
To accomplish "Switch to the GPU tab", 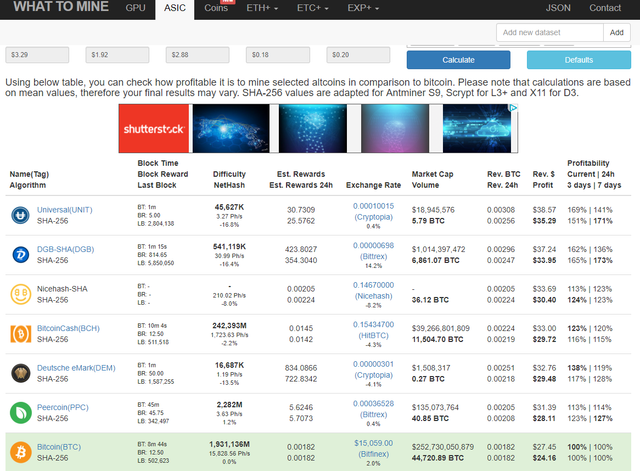I will [136, 8].
